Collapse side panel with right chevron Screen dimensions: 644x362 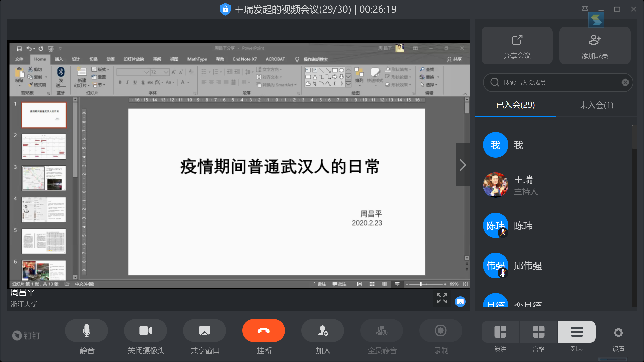pos(463,165)
